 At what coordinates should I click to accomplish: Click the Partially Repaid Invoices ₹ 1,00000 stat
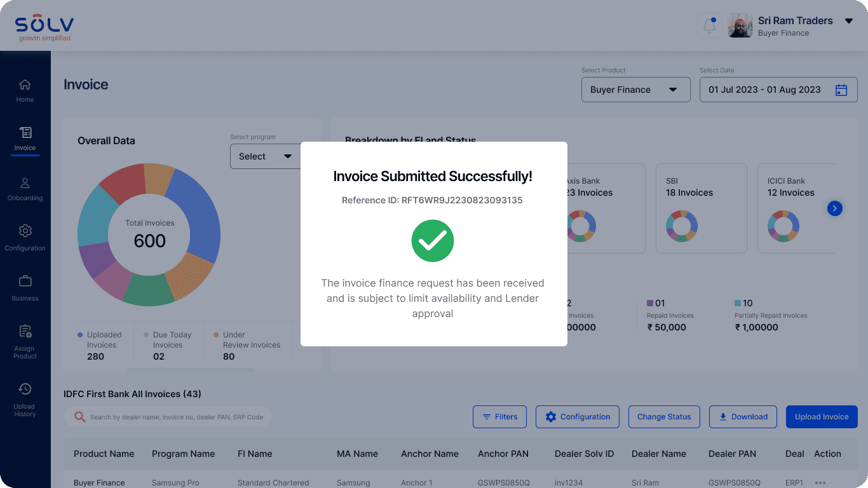point(771,315)
